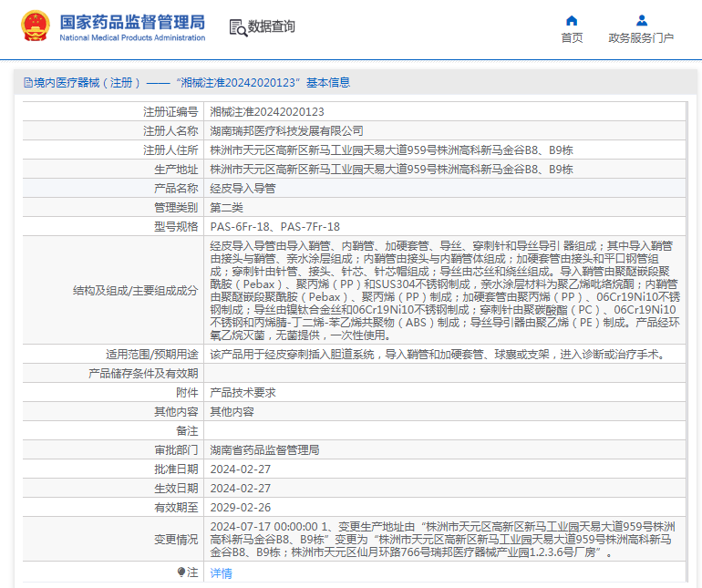Click the 型号规格 label
This screenshot has width=702, height=588.
click(176, 227)
